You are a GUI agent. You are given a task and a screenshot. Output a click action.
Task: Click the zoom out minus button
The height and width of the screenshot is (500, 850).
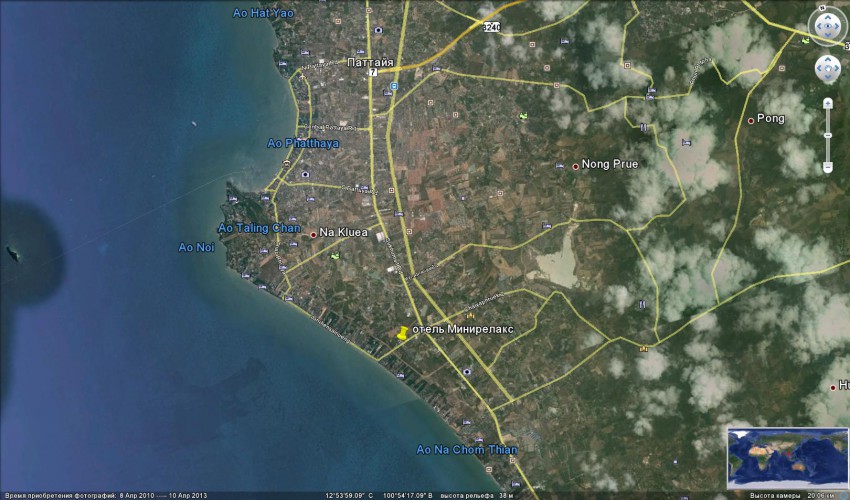coord(828,166)
